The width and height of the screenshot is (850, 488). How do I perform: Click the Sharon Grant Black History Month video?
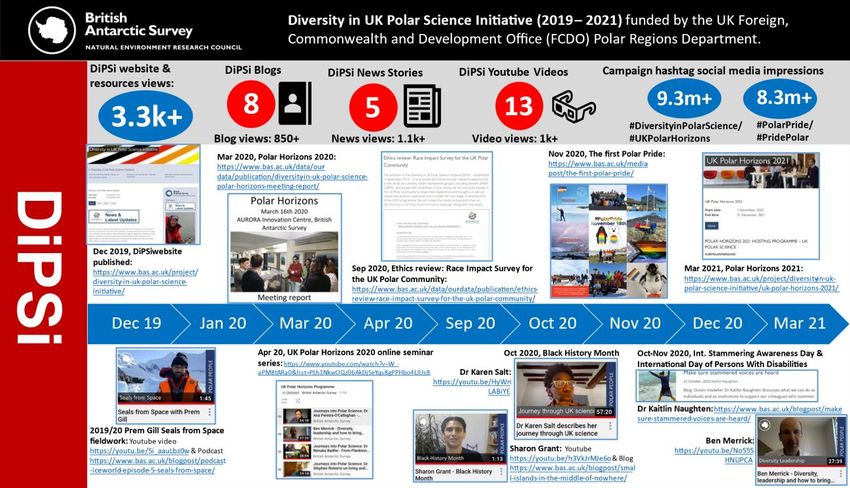tap(460, 446)
